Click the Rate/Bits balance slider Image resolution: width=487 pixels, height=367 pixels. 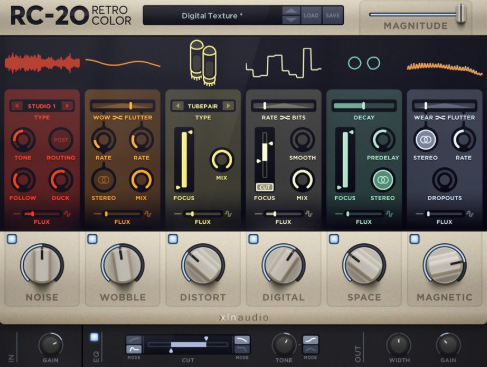coord(283,106)
